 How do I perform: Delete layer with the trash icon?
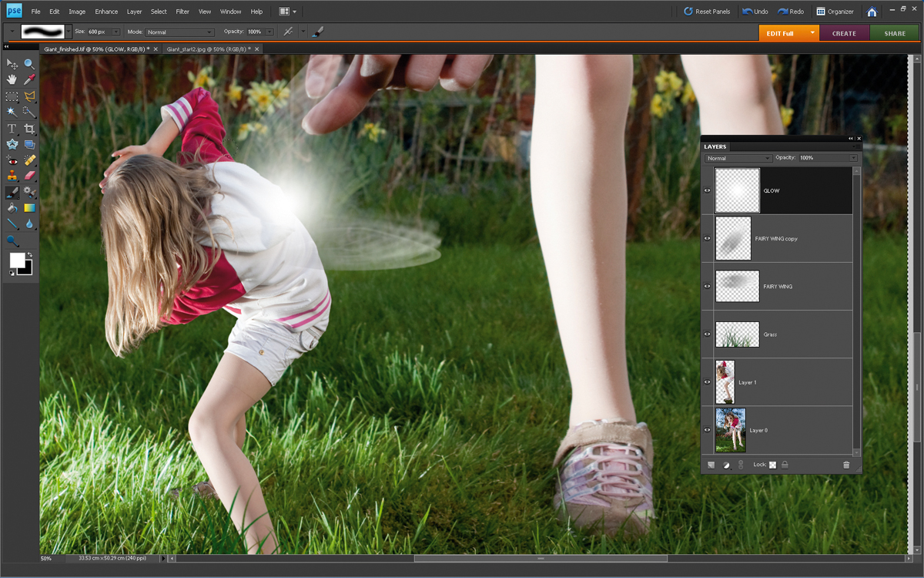(846, 465)
